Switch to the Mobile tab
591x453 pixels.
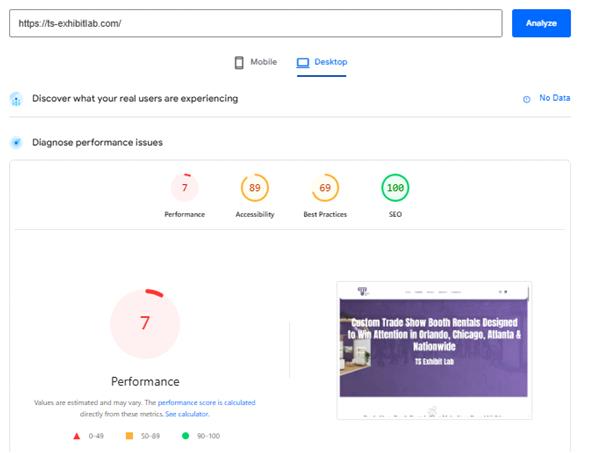point(256,62)
